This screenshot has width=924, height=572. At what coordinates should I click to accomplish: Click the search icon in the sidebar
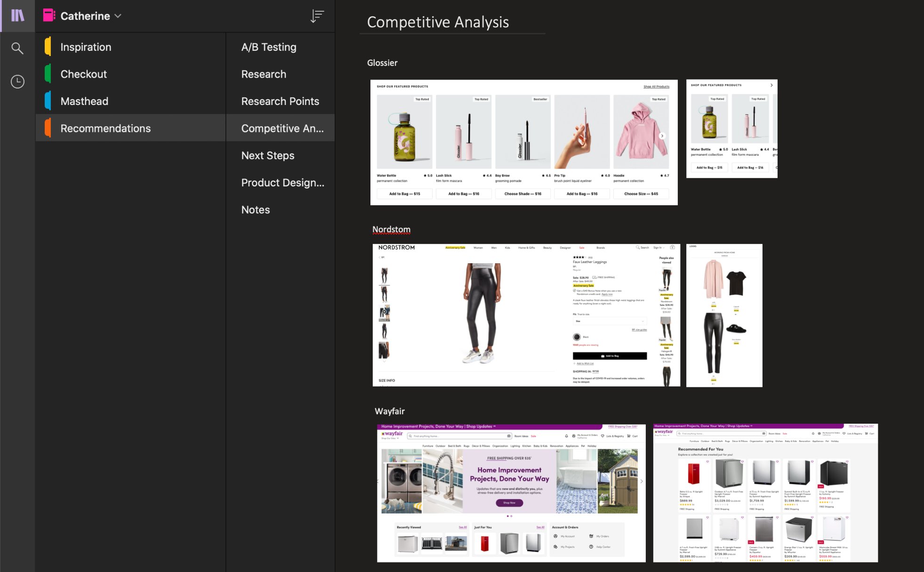click(17, 48)
